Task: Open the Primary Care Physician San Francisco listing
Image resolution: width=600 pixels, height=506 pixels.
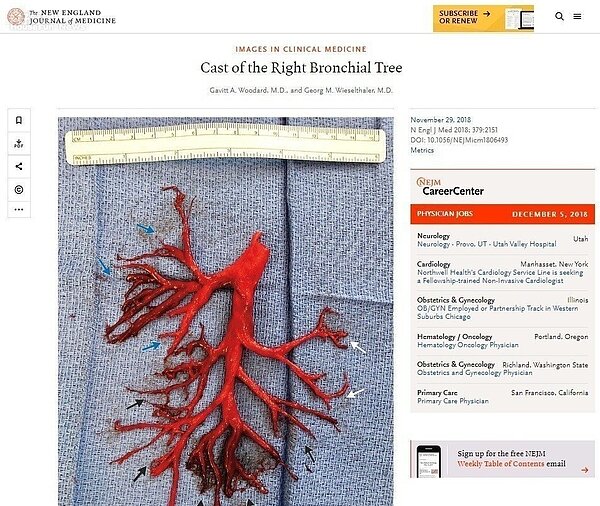Action: pyautogui.click(x=502, y=397)
